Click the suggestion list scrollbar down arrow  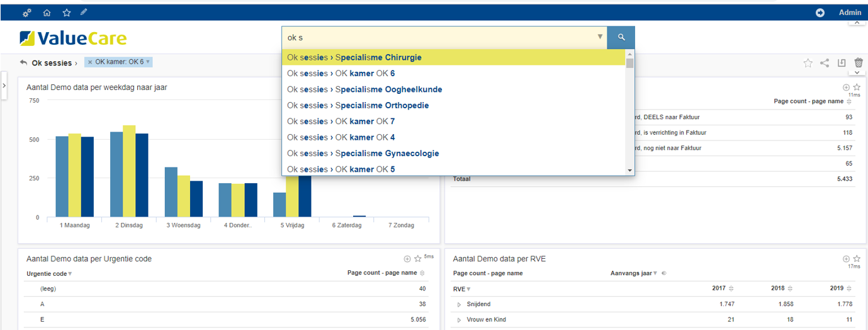click(629, 170)
